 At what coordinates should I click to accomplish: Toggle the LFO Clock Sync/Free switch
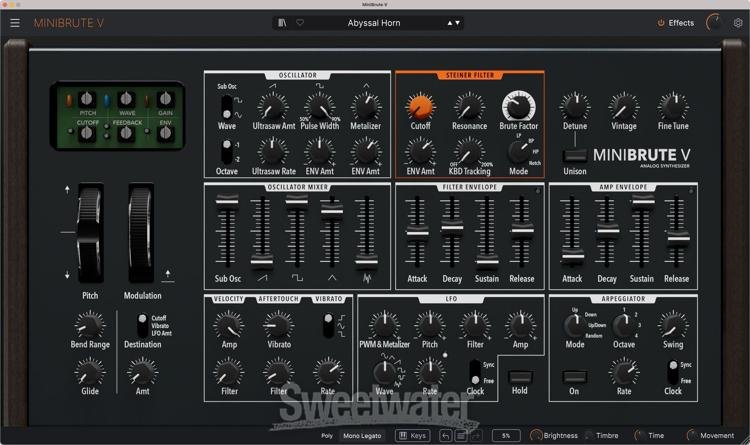pyautogui.click(x=475, y=372)
